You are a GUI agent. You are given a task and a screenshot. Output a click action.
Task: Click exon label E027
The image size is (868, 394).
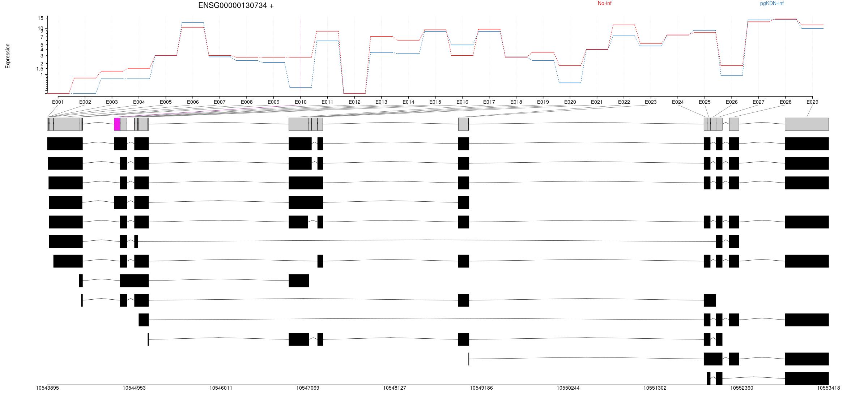758,102
